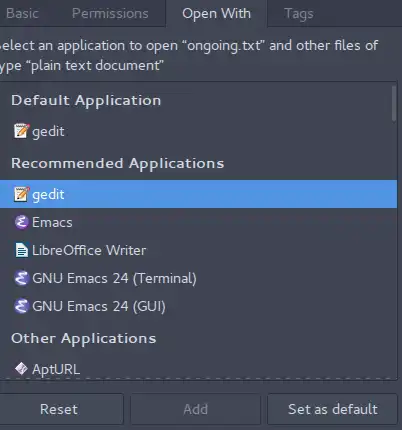Click the GNU Emacs 24 (Terminal) icon
This screenshot has width=402, height=430.
click(22, 278)
